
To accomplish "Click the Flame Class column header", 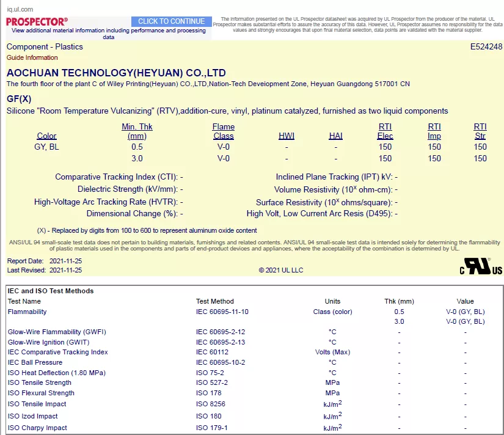I will click(223, 131).
